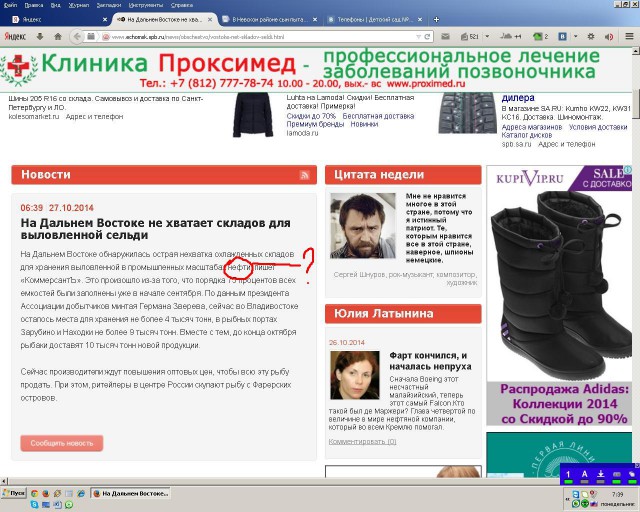Launch Internet Explorer from the quick launch bar
This screenshot has width=640, height=512.
coord(81,494)
